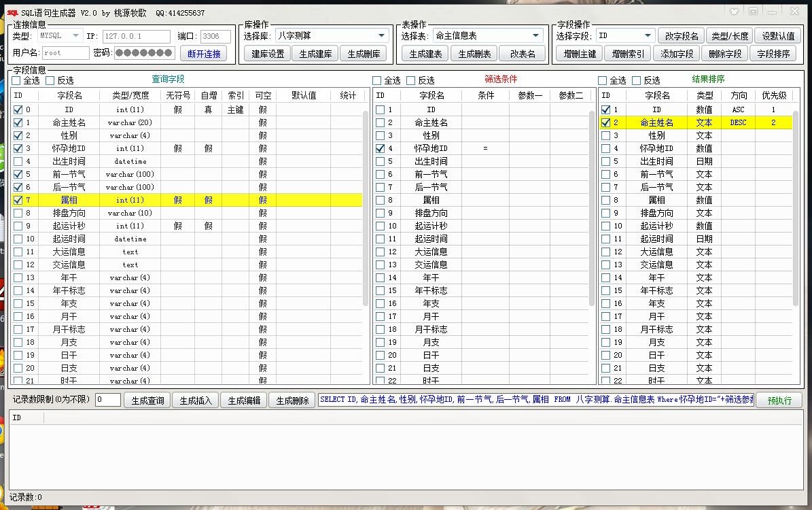Click 生成建表 button

[x=425, y=54]
